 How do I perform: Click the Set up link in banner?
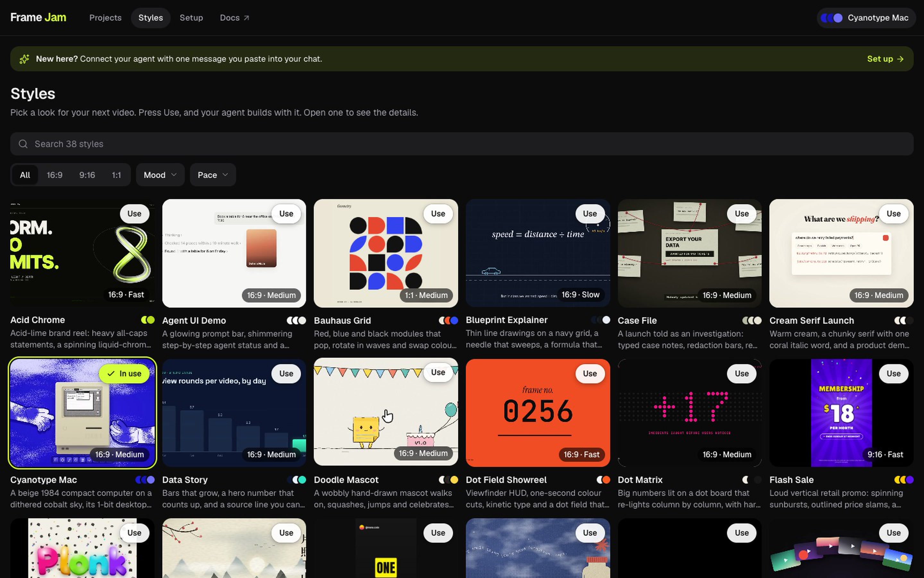coord(885,59)
